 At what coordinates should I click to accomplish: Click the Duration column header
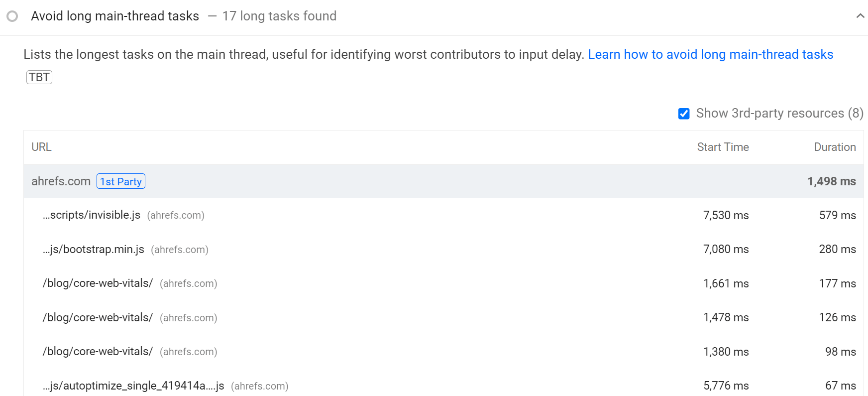pos(834,147)
